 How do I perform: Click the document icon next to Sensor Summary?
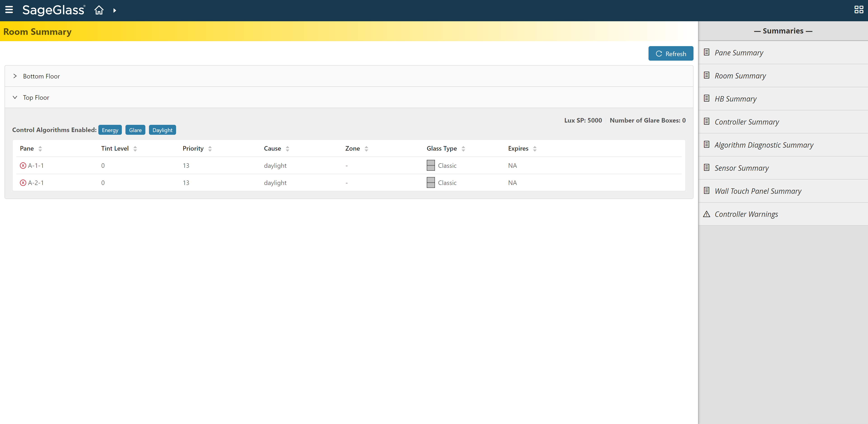[707, 168]
